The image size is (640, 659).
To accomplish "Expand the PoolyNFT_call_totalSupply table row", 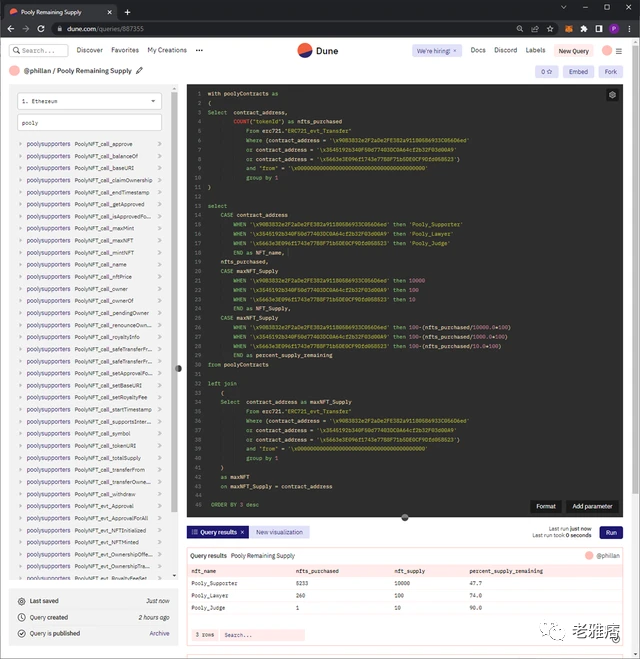I will coord(20,458).
